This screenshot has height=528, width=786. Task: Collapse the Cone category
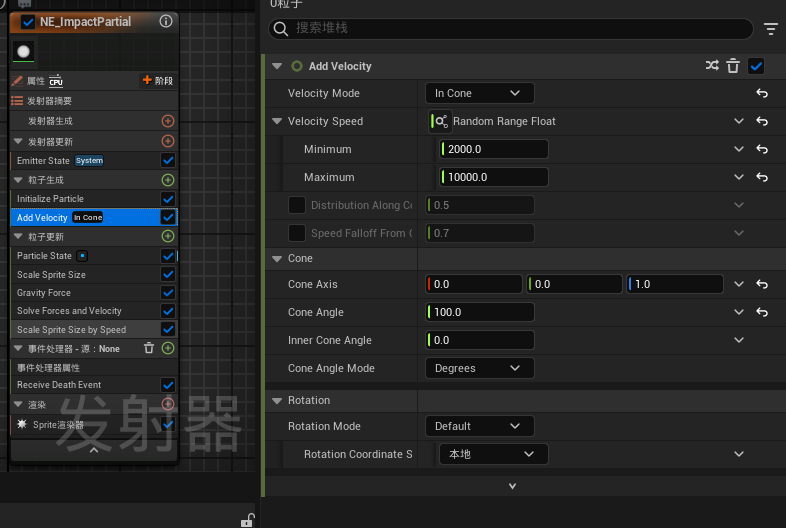coord(277,259)
